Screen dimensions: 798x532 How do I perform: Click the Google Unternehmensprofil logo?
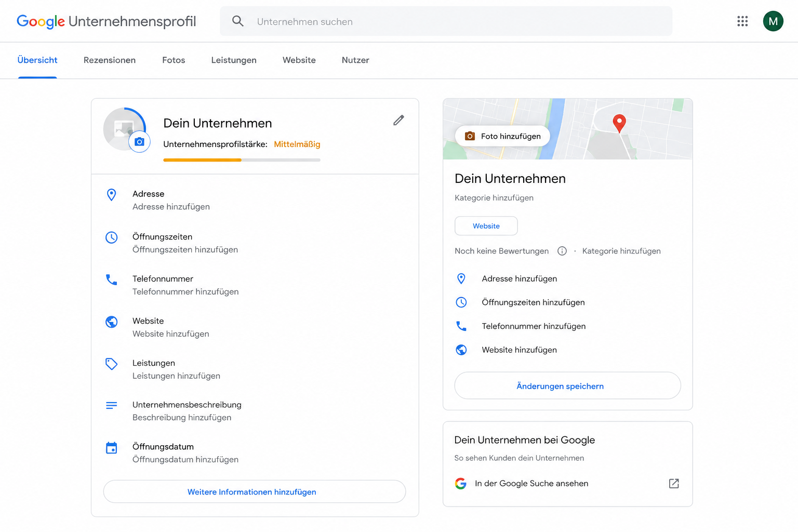coord(107,21)
